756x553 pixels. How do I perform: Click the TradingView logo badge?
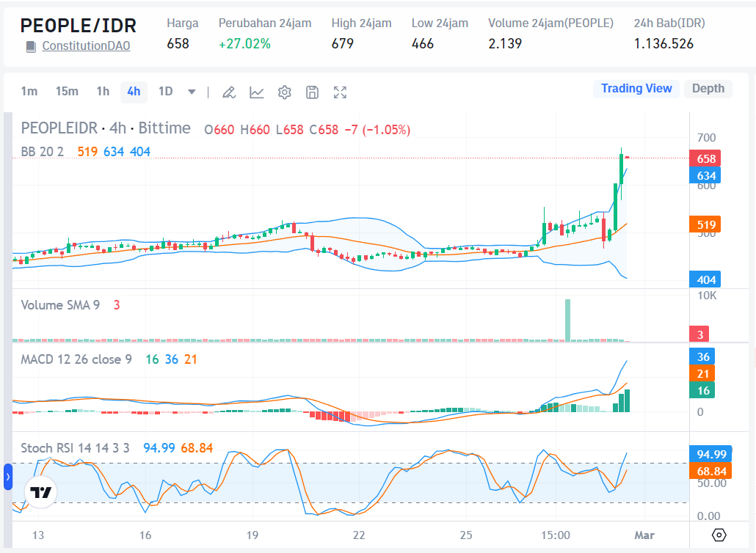coord(41,492)
